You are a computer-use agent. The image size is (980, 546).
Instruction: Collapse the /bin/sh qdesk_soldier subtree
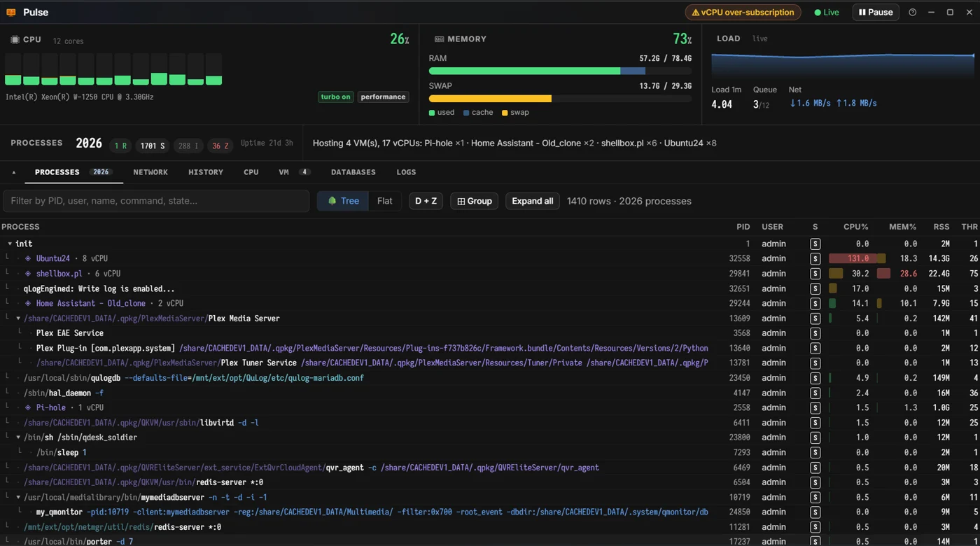pyautogui.click(x=18, y=437)
